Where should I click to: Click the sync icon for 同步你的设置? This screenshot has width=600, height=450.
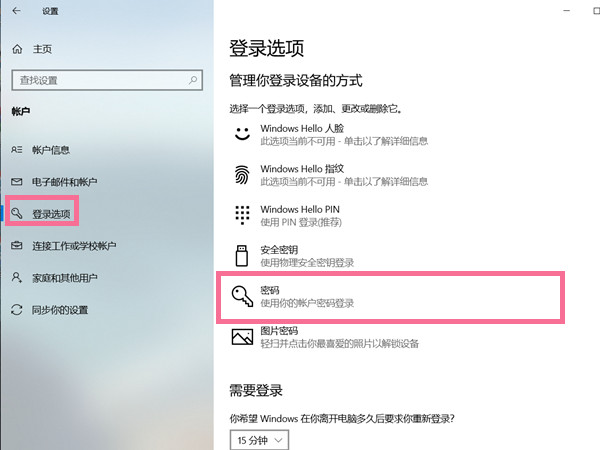coord(16,309)
